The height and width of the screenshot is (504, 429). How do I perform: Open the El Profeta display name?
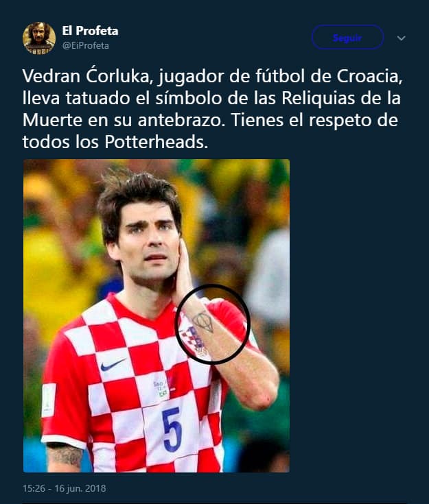pyautogui.click(x=90, y=31)
